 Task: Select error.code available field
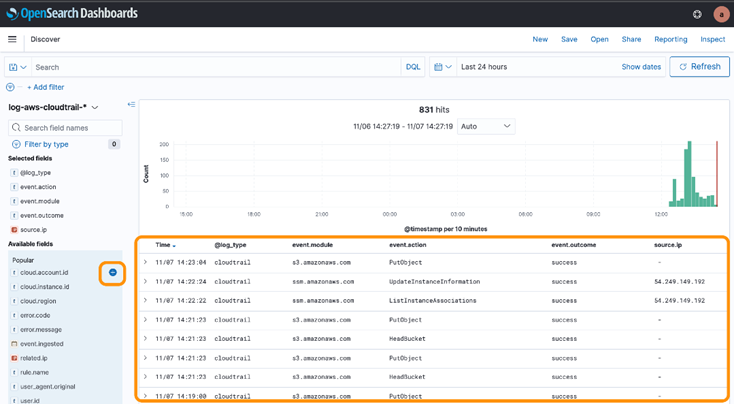click(35, 316)
